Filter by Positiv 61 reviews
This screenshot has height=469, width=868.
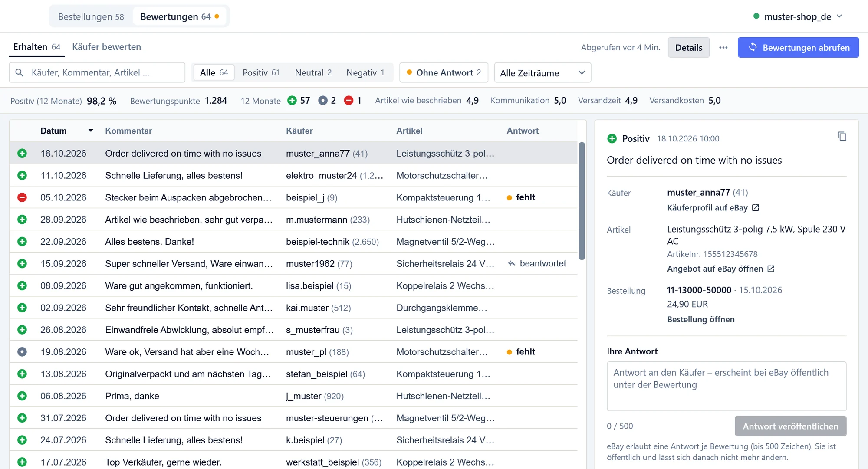[x=261, y=72]
